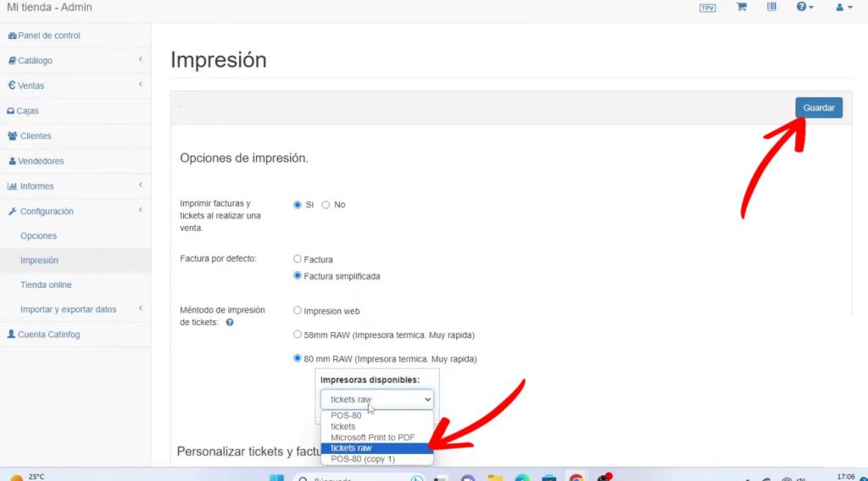Image resolution: width=868 pixels, height=481 pixels.
Task: Click the barcode icon in top bar
Action: point(771,8)
